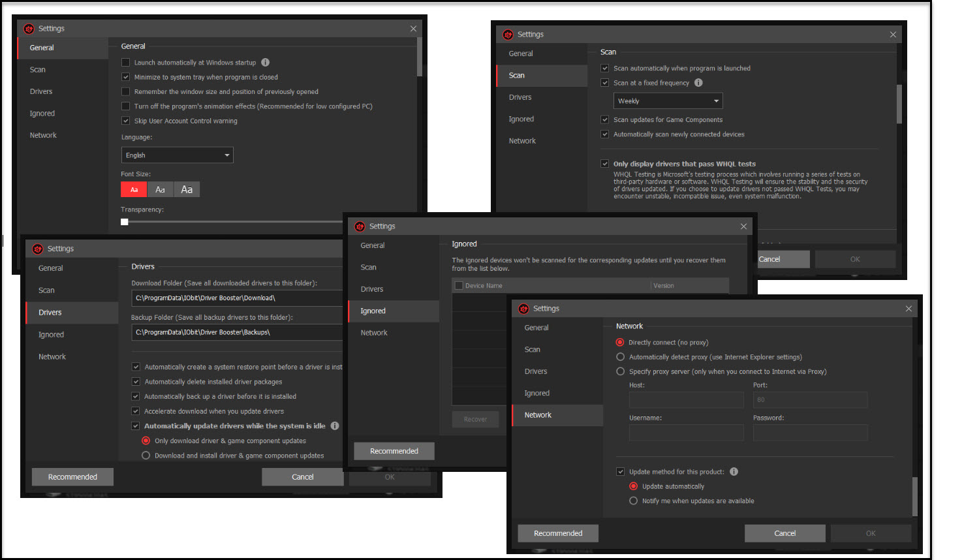Select the largest Aa font size

point(187,189)
